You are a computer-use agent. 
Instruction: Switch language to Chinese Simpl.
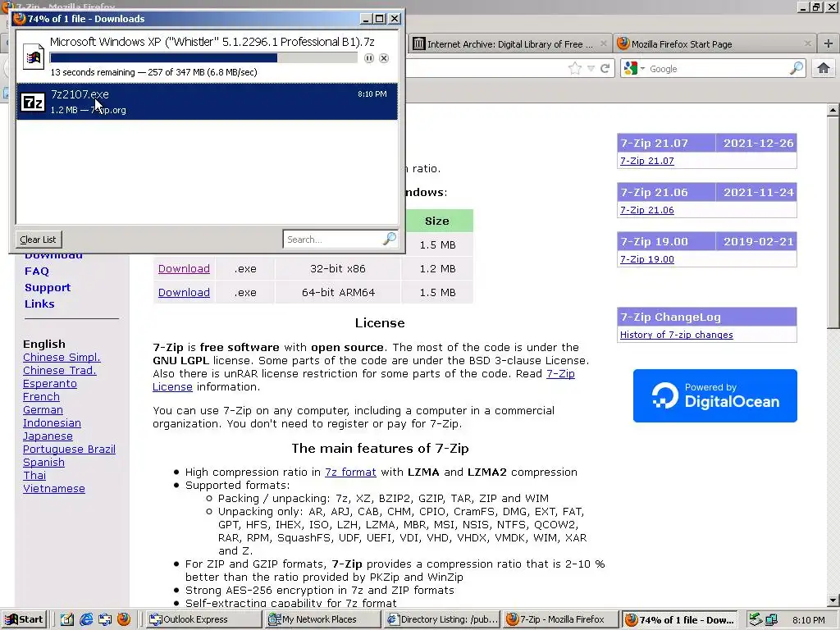62,358
